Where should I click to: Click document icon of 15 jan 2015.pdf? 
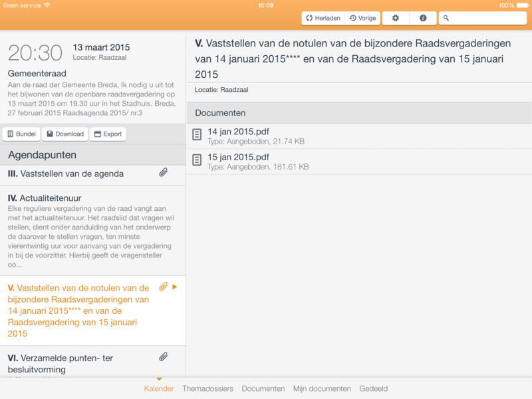[x=197, y=160]
